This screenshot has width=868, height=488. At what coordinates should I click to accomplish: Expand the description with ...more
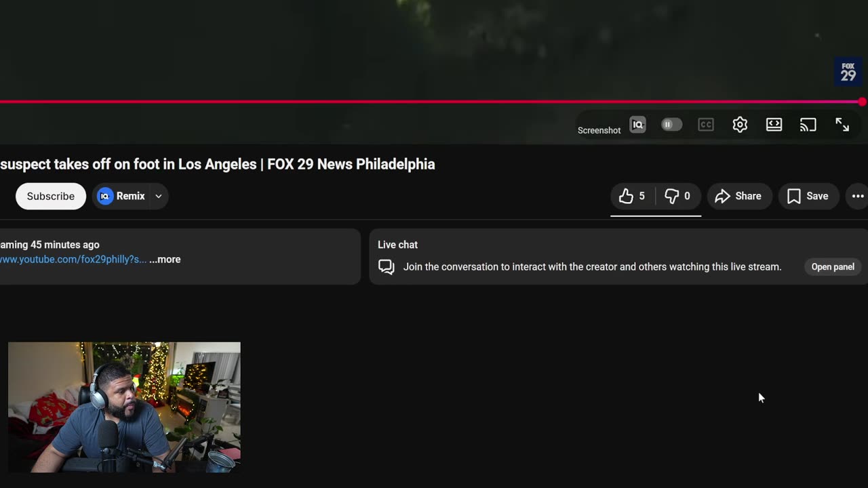pyautogui.click(x=165, y=260)
